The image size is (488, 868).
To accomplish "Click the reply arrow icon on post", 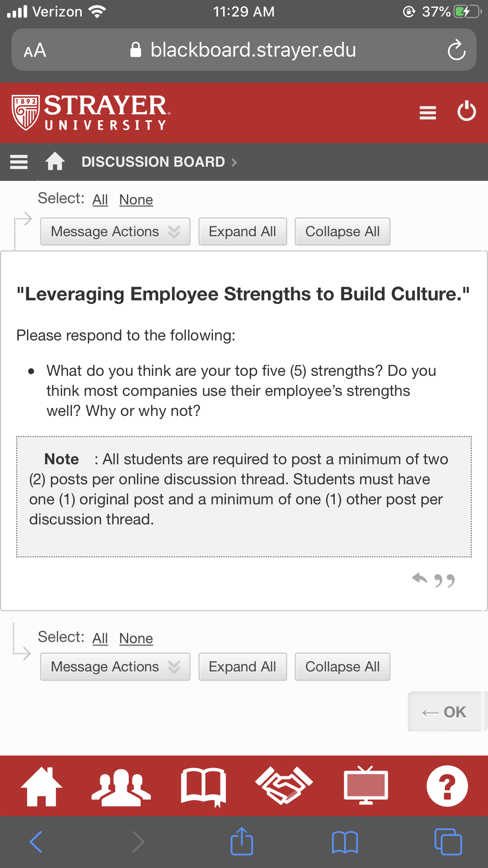I will point(420,579).
